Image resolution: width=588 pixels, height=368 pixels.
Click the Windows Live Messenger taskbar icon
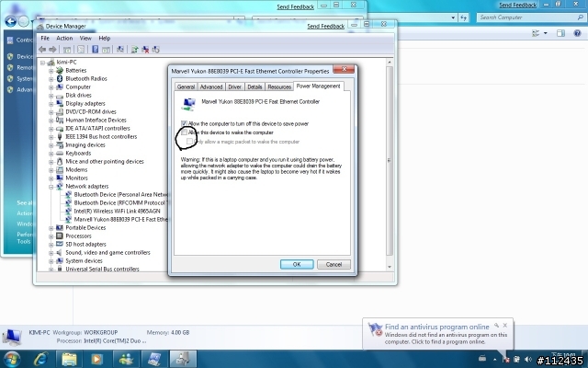point(127,360)
